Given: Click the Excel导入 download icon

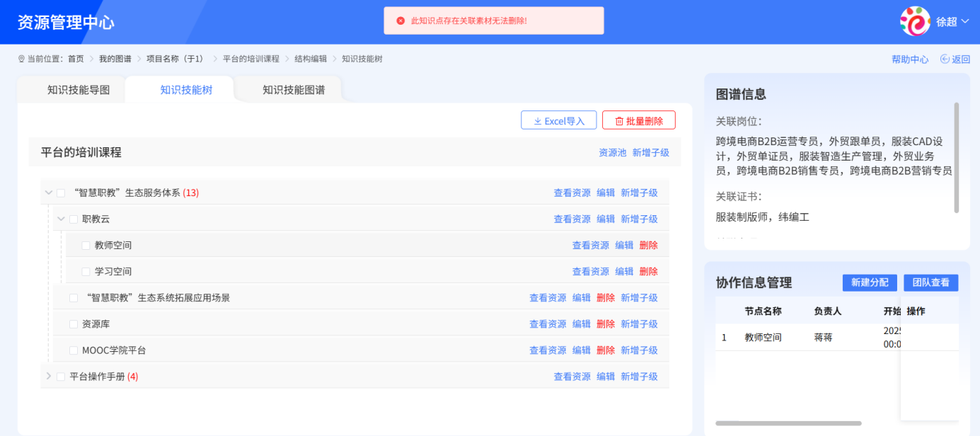Looking at the screenshot, I should coord(538,120).
